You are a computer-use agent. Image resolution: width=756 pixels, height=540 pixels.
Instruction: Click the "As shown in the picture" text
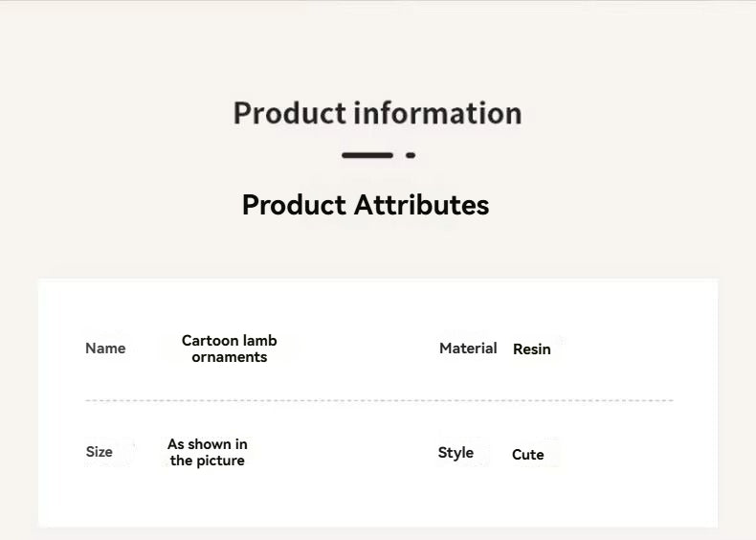pyautogui.click(x=208, y=452)
